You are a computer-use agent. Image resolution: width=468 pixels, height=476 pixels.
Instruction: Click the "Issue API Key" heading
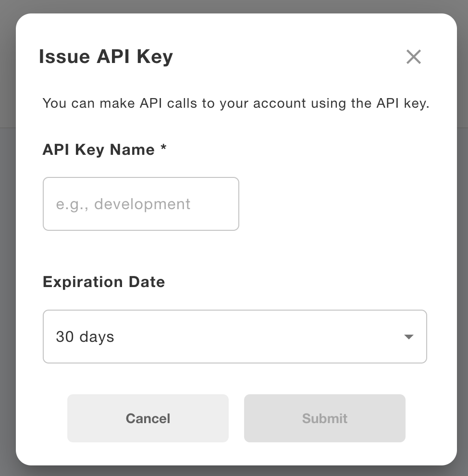[106, 57]
